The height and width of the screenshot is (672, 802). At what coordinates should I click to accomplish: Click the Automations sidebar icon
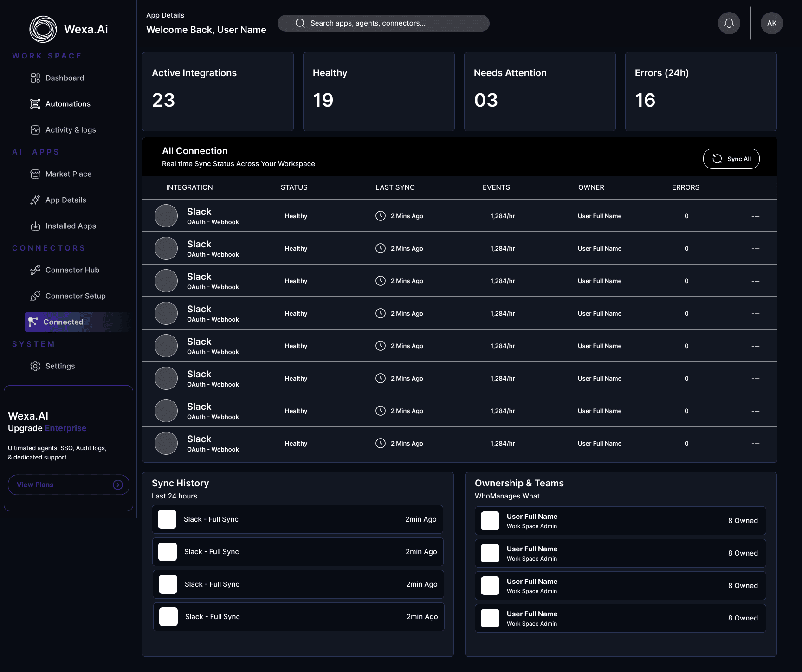tap(35, 104)
